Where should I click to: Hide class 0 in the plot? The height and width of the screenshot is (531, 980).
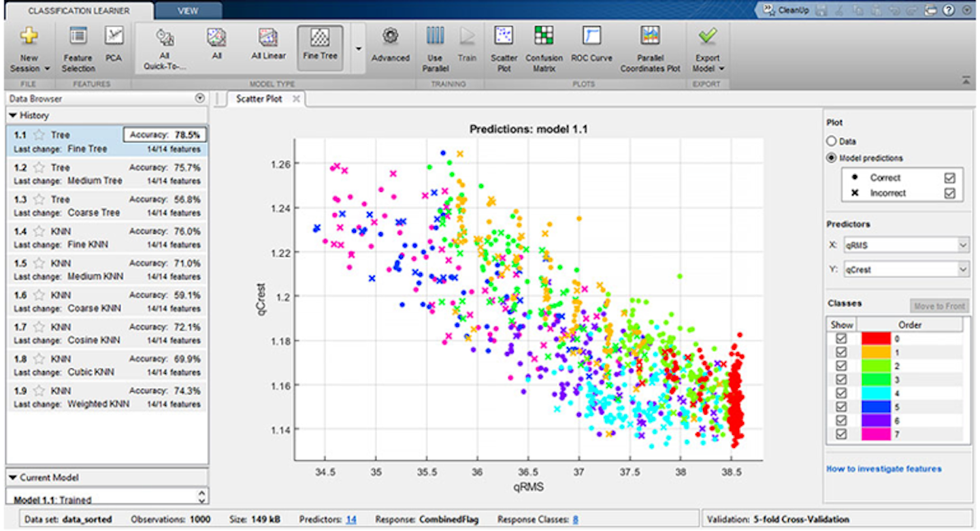pos(840,338)
